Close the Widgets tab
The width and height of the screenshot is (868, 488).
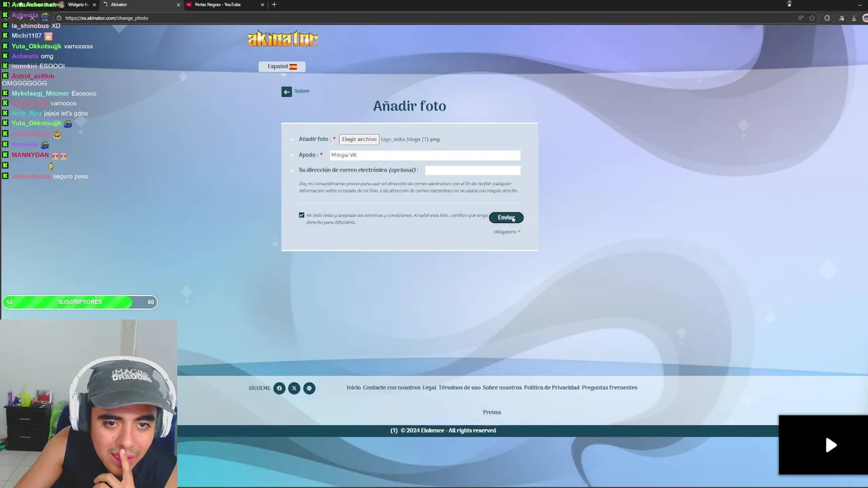(x=94, y=5)
